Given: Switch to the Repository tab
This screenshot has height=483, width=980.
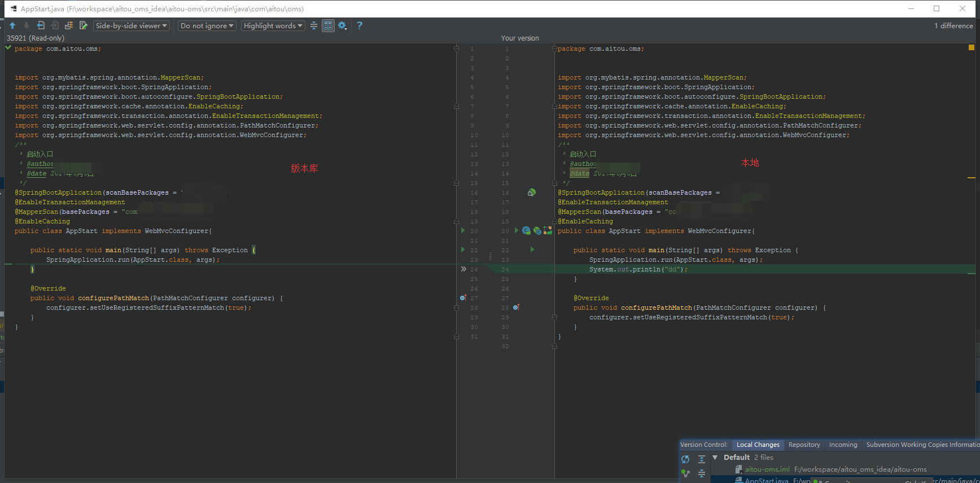Looking at the screenshot, I should tap(804, 445).
